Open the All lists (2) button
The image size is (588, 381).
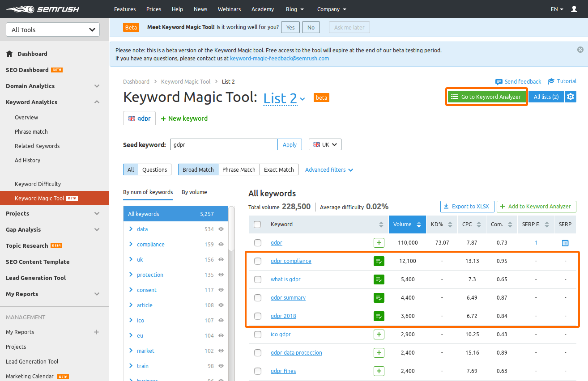pos(546,97)
